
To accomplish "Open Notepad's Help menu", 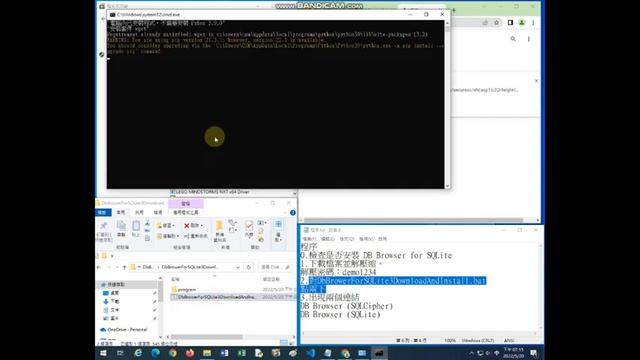I will 382,239.
